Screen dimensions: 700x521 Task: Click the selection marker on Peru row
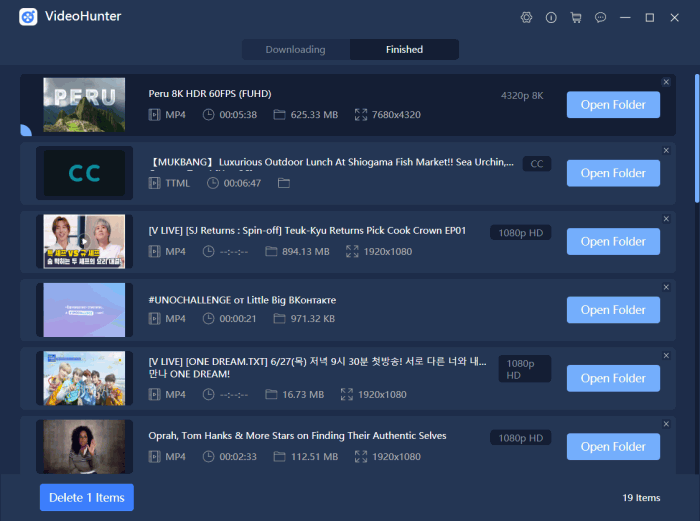[x=26, y=130]
